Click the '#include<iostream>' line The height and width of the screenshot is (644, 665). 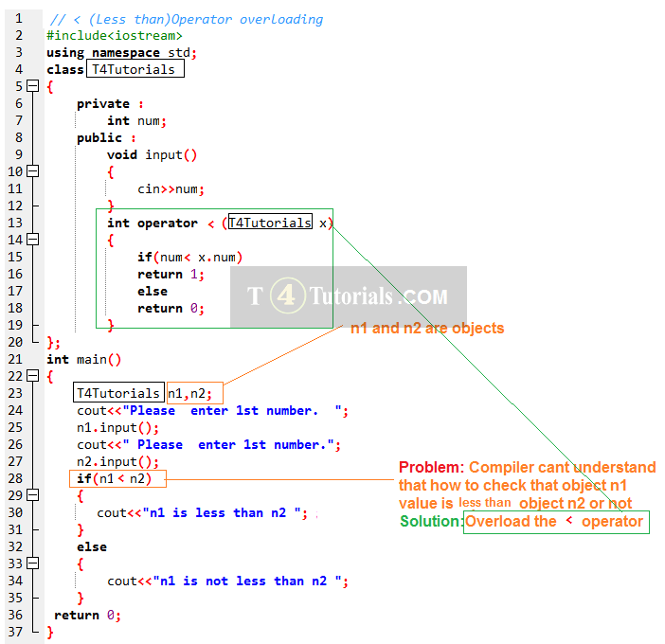pyautogui.click(x=115, y=36)
